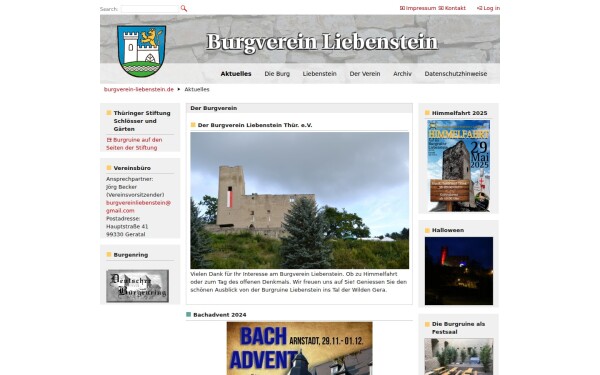Screen dimensions: 600x375
Task: Open the Die Burg menu item
Action: coord(277,73)
